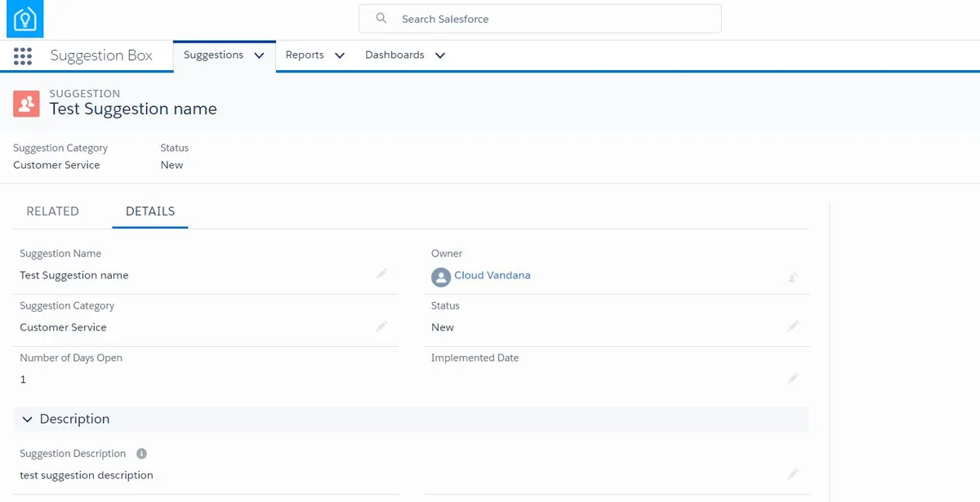Edit Status field with its pencil icon
This screenshot has height=502, width=980.
pyautogui.click(x=793, y=327)
